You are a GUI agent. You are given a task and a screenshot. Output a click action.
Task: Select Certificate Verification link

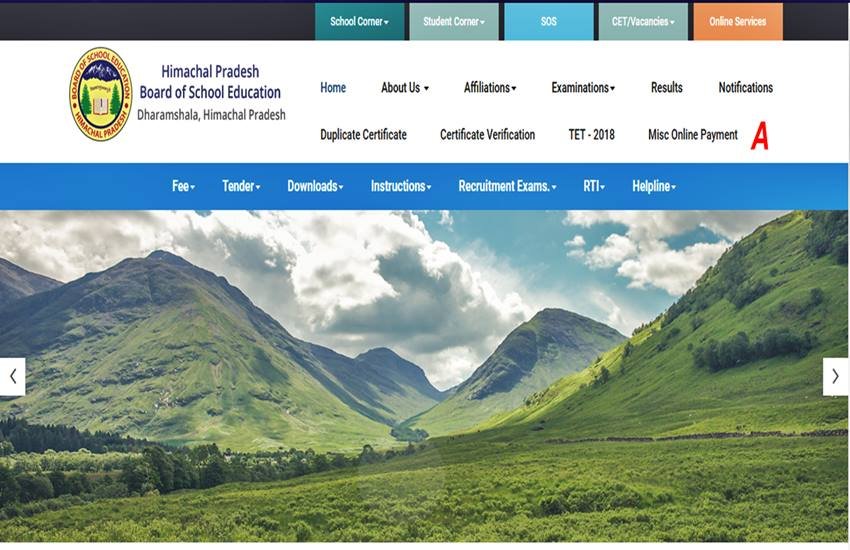tap(487, 135)
